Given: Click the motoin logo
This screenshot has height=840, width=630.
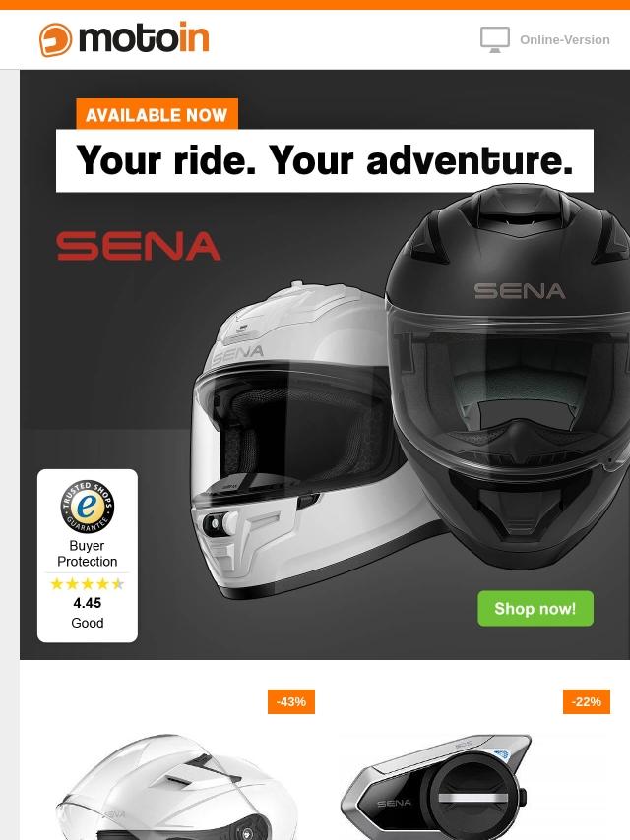Looking at the screenshot, I should click(x=124, y=39).
